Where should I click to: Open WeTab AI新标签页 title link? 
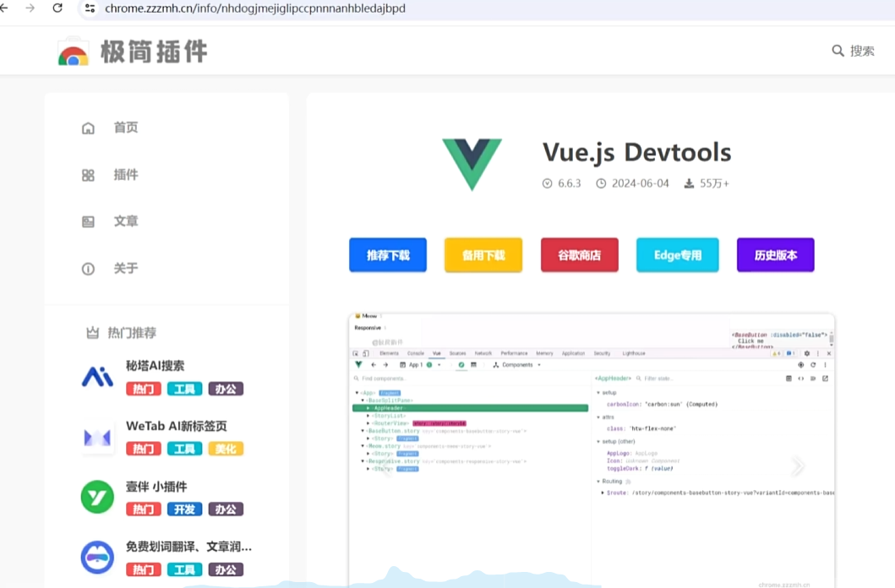(177, 426)
